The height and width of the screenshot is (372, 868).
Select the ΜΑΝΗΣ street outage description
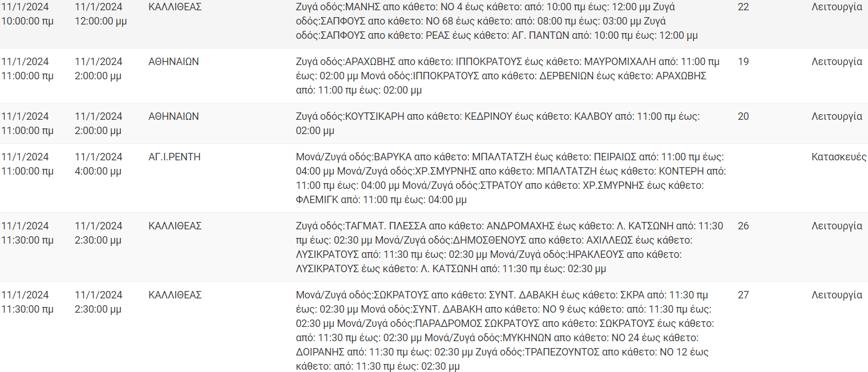click(x=496, y=21)
